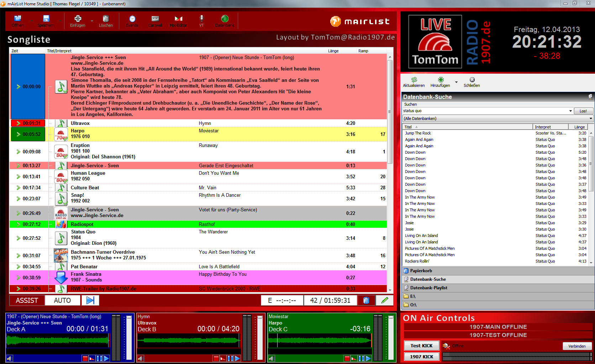Click the fade-out button on Deck A

pos(92,358)
